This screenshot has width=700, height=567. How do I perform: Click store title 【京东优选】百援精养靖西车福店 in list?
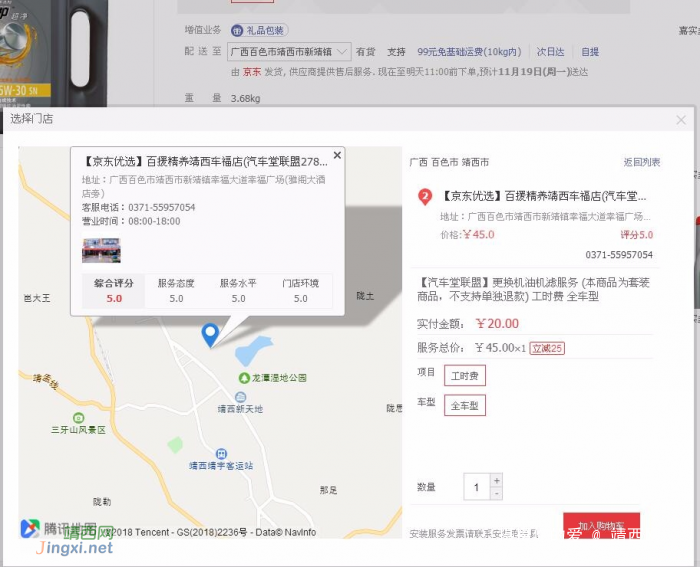pos(544,196)
